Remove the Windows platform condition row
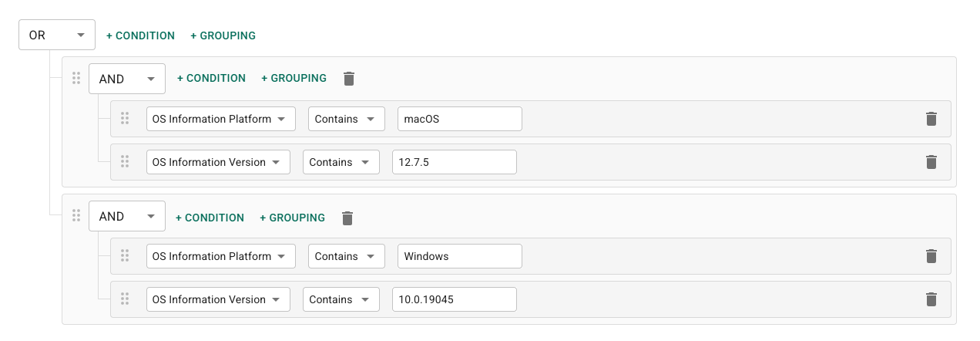The width and height of the screenshot is (980, 341). point(931,256)
